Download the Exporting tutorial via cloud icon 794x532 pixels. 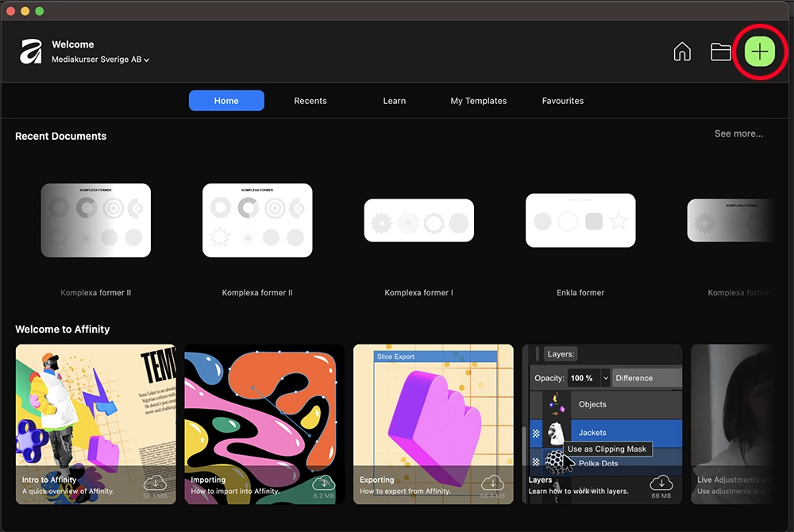click(x=493, y=483)
